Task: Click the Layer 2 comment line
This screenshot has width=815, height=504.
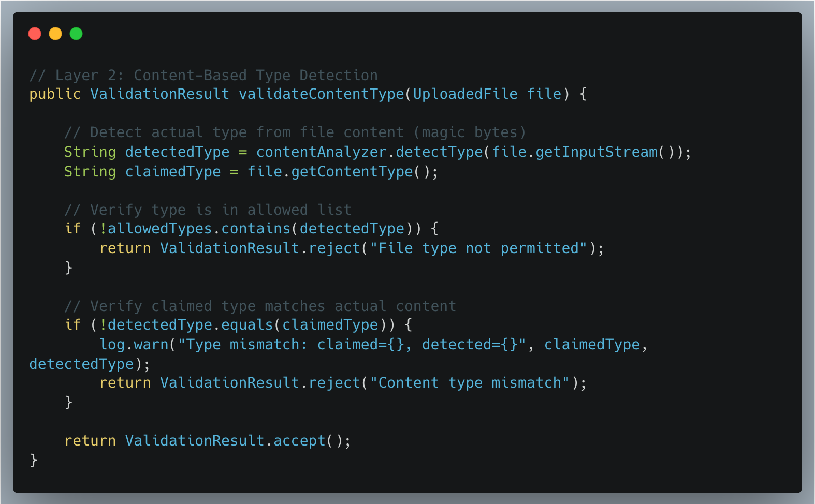Action: 203,76
